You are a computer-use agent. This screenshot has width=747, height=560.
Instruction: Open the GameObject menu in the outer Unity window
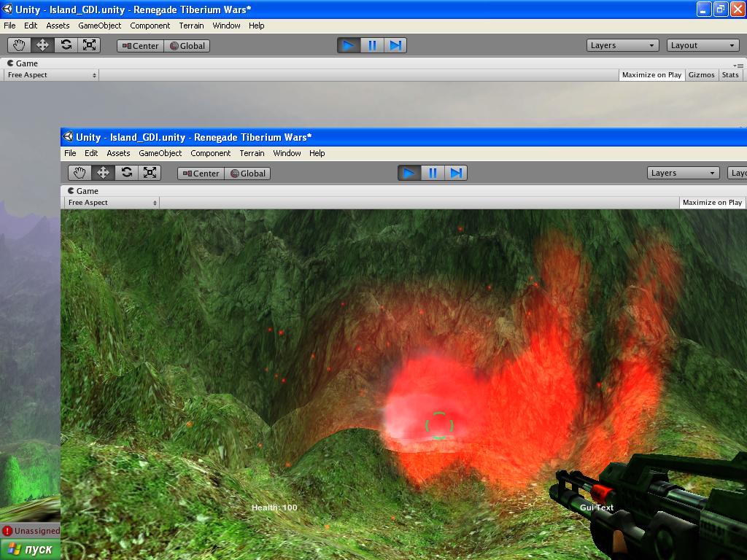[x=99, y=26]
